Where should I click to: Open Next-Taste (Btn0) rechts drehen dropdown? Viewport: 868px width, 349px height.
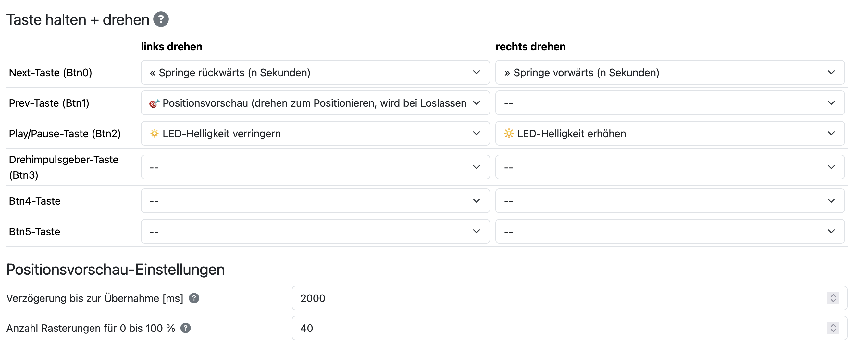pyautogui.click(x=670, y=72)
